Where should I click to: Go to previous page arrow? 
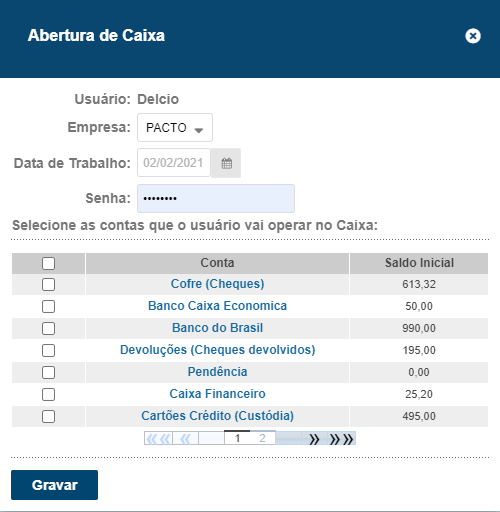point(185,439)
